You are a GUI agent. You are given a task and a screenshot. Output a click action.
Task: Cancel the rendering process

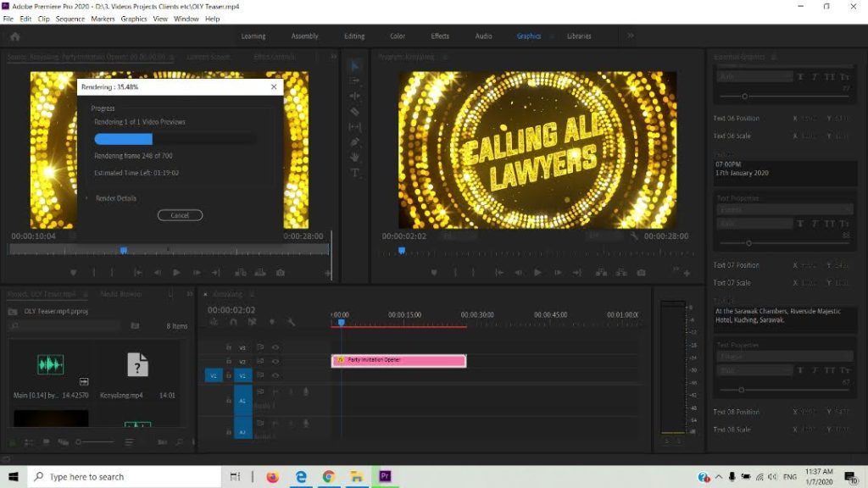[x=180, y=215]
